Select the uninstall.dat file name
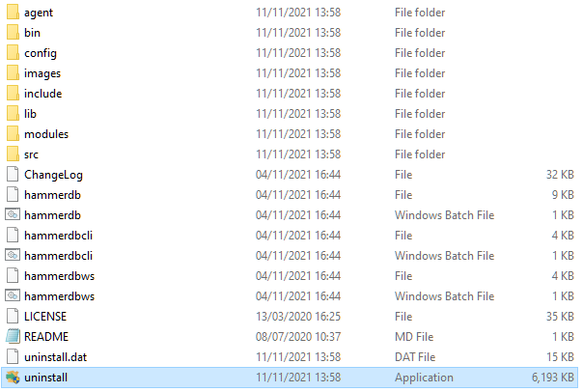The width and height of the screenshot is (583, 392). point(55,357)
